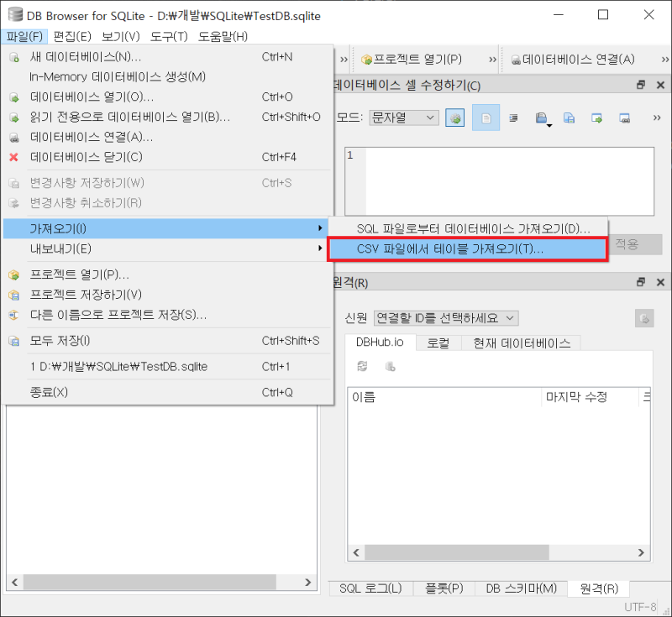Switch to the DBHub.io tab
This screenshot has height=617, width=672.
pos(381,342)
